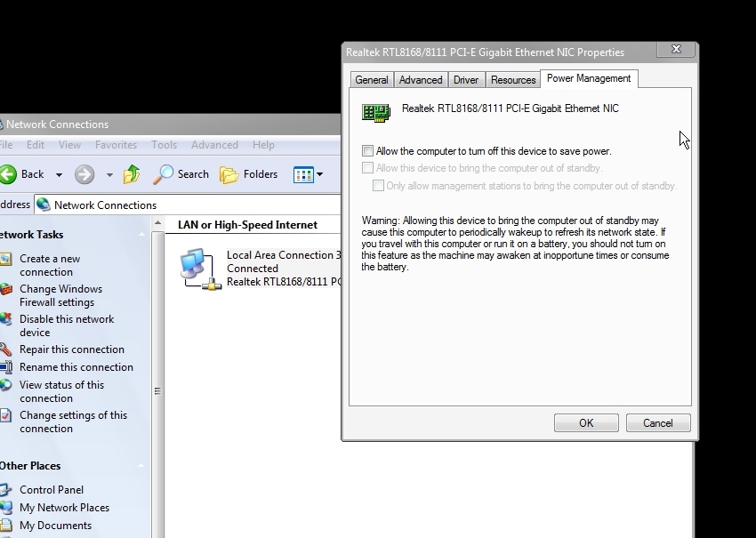The height and width of the screenshot is (538, 756).
Task: Click the Realtek NIC card icon in Properties
Action: pos(376,113)
